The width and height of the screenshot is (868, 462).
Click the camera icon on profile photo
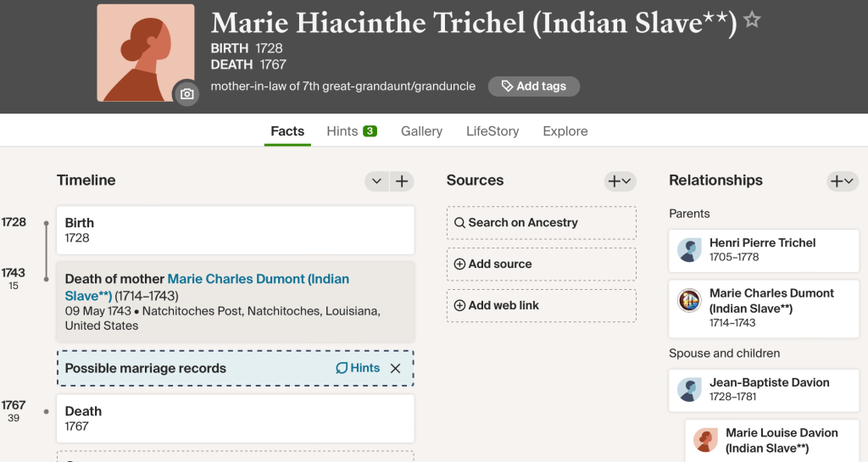point(186,94)
